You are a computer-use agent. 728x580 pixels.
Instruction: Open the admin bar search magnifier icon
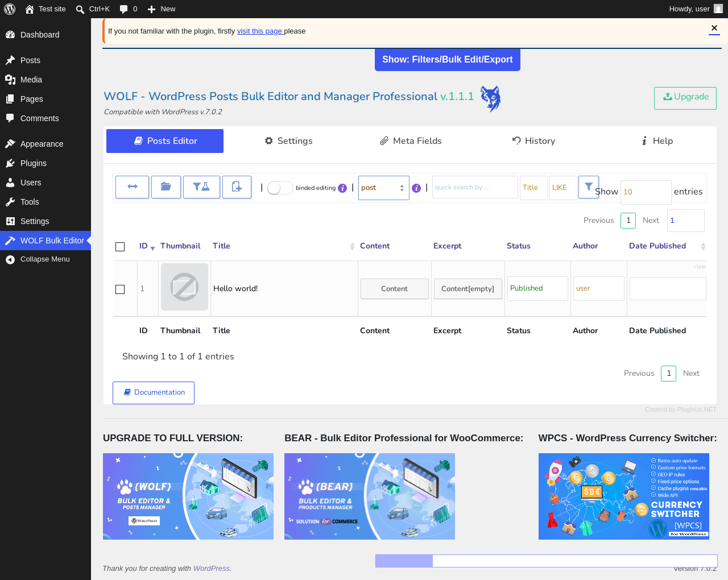(x=80, y=9)
